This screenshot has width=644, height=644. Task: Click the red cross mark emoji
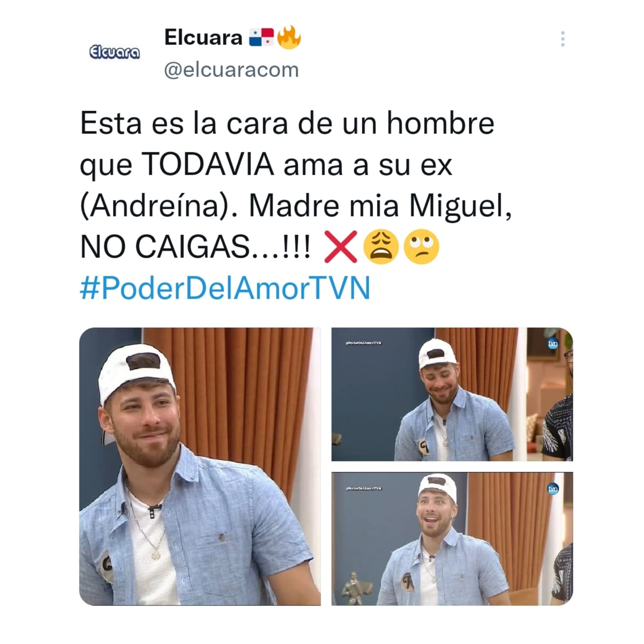[341, 247]
